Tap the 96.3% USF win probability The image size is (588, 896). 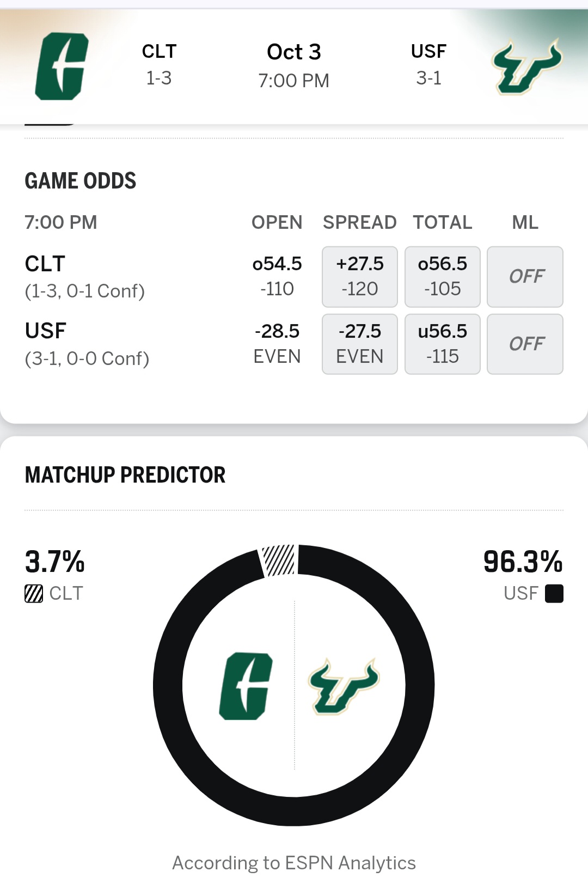tap(523, 562)
